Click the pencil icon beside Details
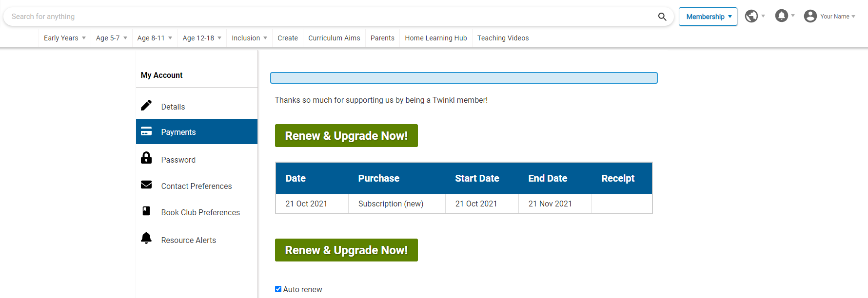 [x=146, y=106]
